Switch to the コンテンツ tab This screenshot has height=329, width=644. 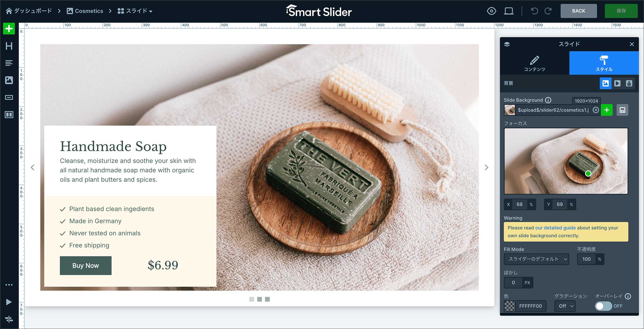click(x=535, y=63)
